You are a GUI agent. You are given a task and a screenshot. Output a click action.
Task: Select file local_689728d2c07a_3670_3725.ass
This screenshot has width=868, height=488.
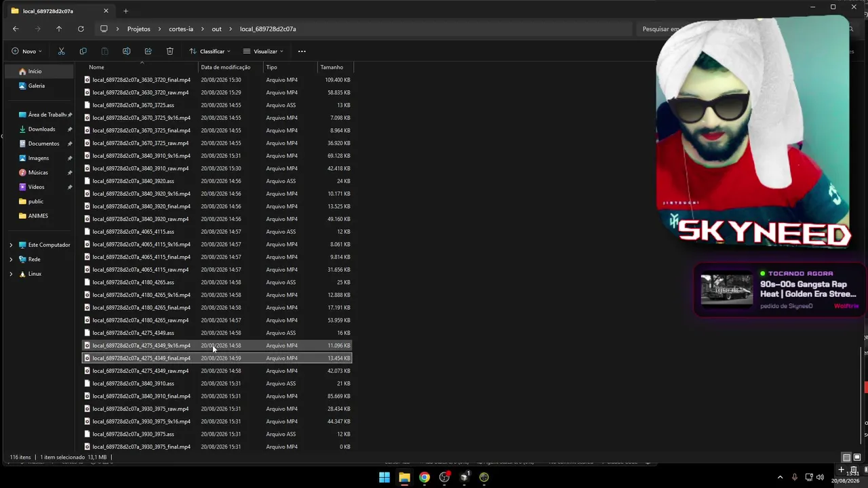(217, 105)
